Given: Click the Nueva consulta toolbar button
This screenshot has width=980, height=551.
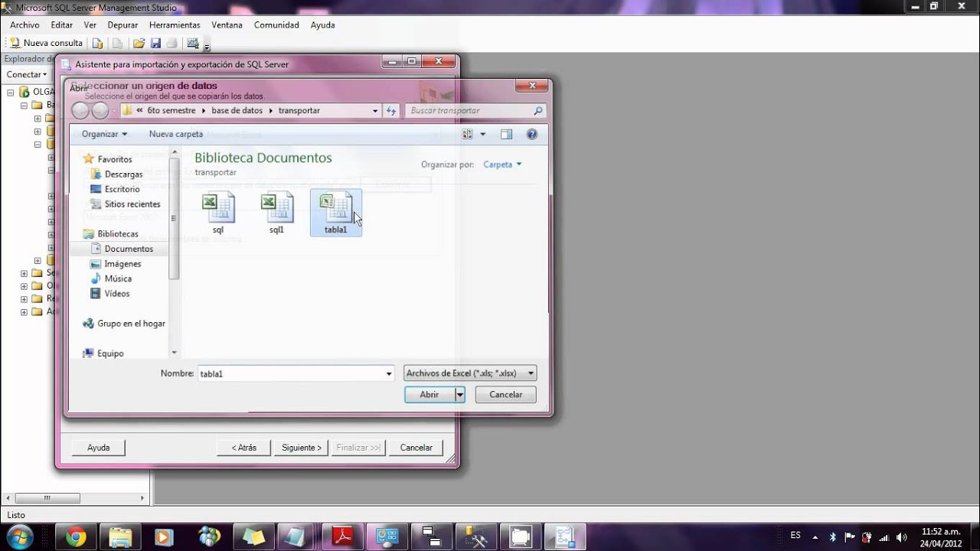Looking at the screenshot, I should point(46,43).
